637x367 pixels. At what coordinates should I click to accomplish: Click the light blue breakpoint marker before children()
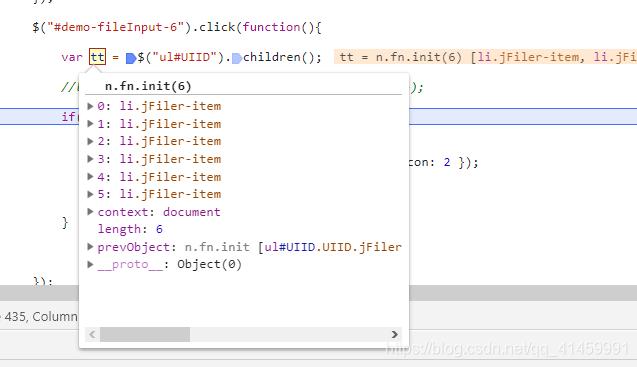pos(237,59)
